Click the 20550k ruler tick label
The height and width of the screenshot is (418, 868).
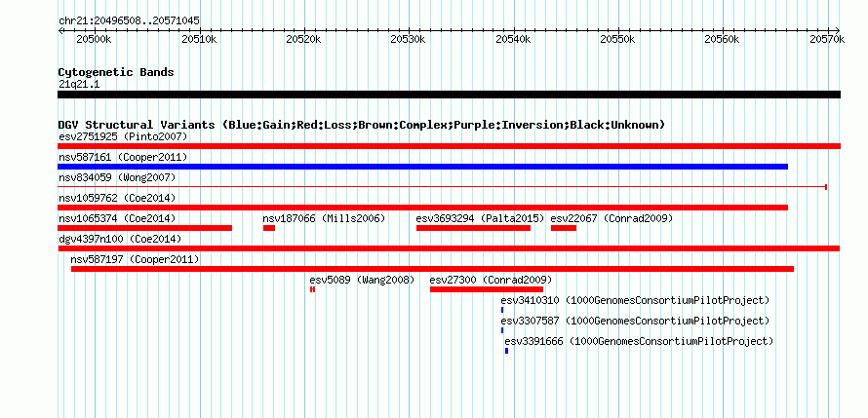coord(618,39)
